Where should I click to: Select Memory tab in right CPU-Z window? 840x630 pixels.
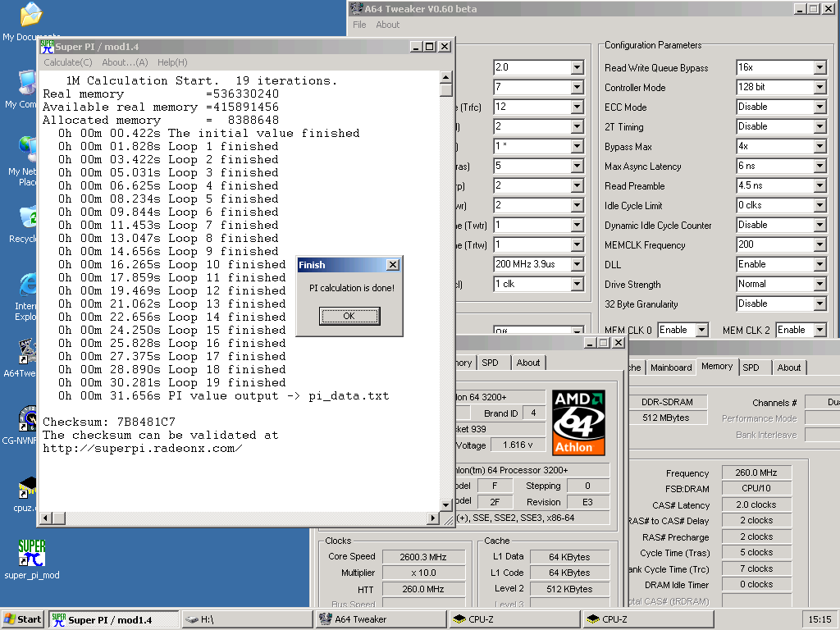point(717,367)
